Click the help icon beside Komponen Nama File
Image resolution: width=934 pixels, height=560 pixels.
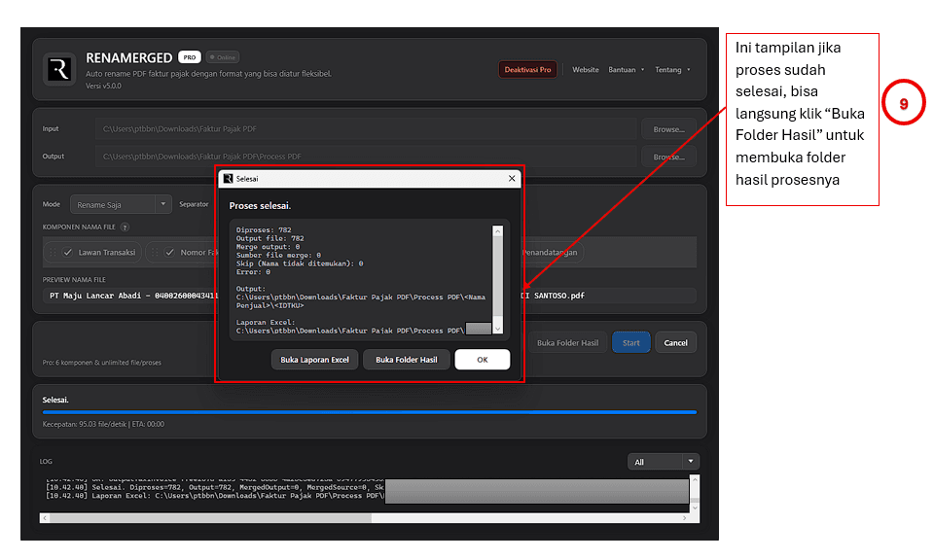click(126, 227)
